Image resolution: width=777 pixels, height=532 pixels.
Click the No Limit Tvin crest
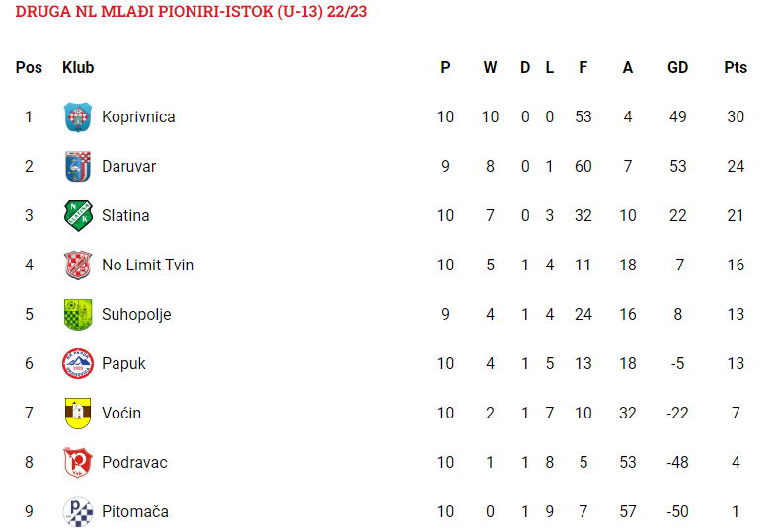pyautogui.click(x=78, y=265)
